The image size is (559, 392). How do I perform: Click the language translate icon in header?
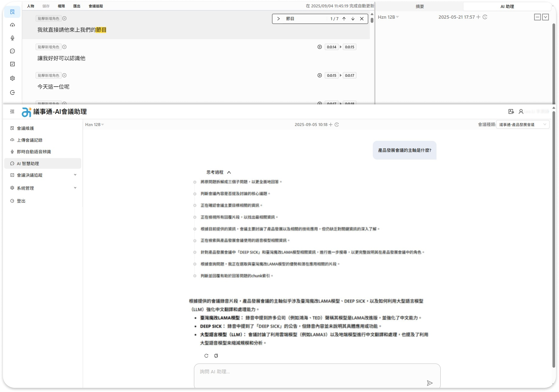click(x=511, y=111)
